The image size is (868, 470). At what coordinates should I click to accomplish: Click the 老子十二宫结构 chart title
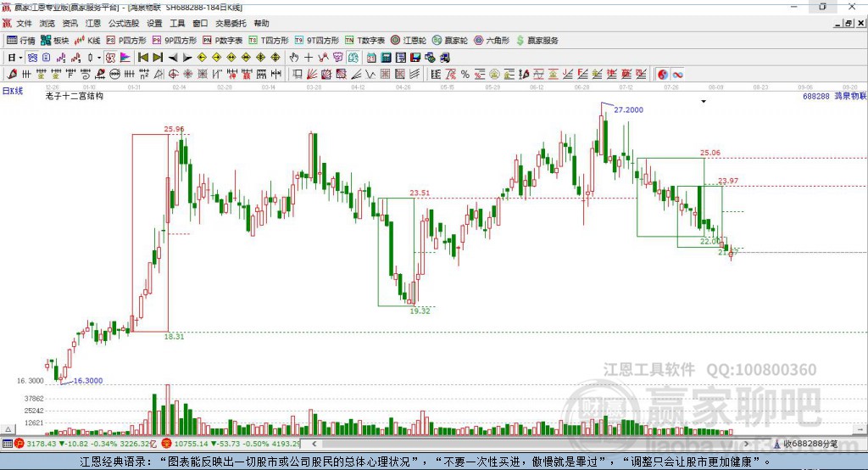75,96
